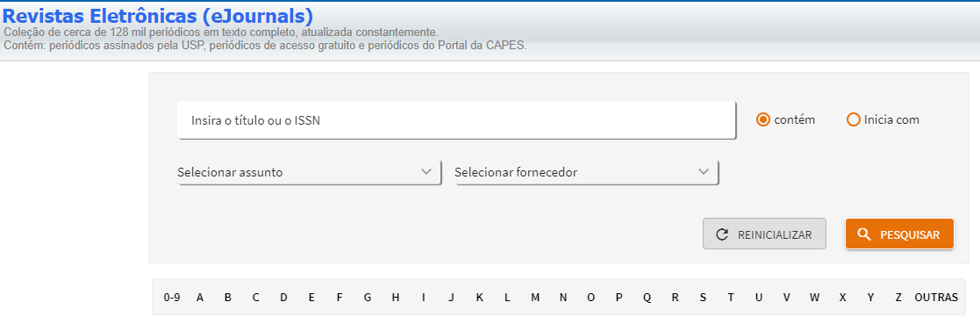Click the magnifier icon on the Pesquisar button

(864, 234)
